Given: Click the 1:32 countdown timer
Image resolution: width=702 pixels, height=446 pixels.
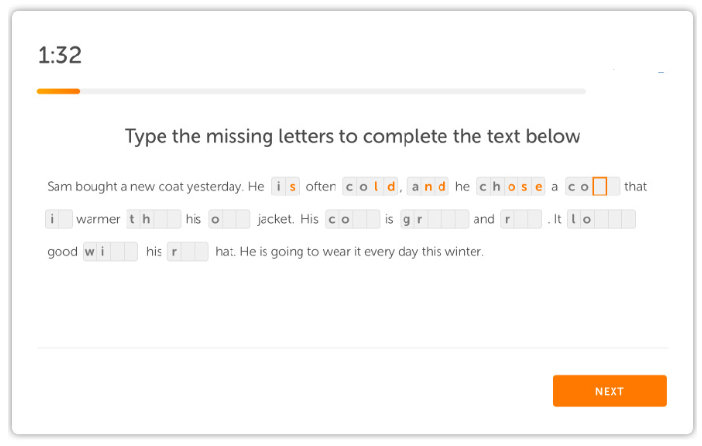Looking at the screenshot, I should (x=60, y=55).
